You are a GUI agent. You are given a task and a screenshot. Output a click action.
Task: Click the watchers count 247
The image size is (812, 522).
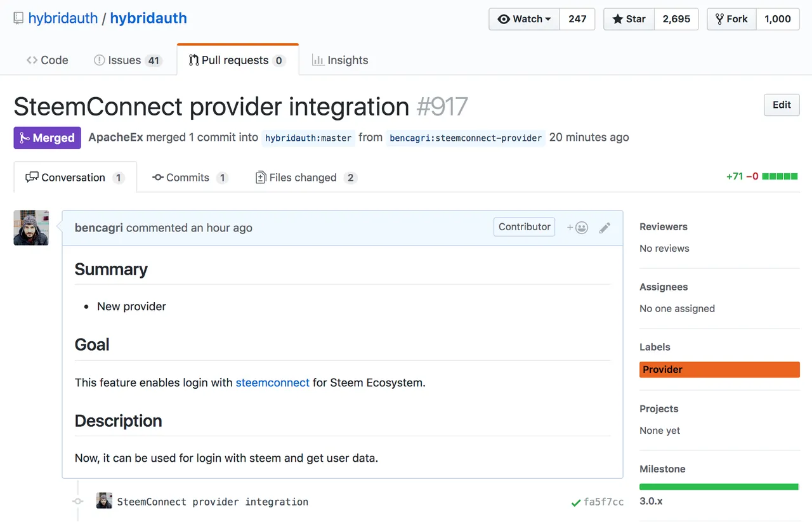point(577,19)
